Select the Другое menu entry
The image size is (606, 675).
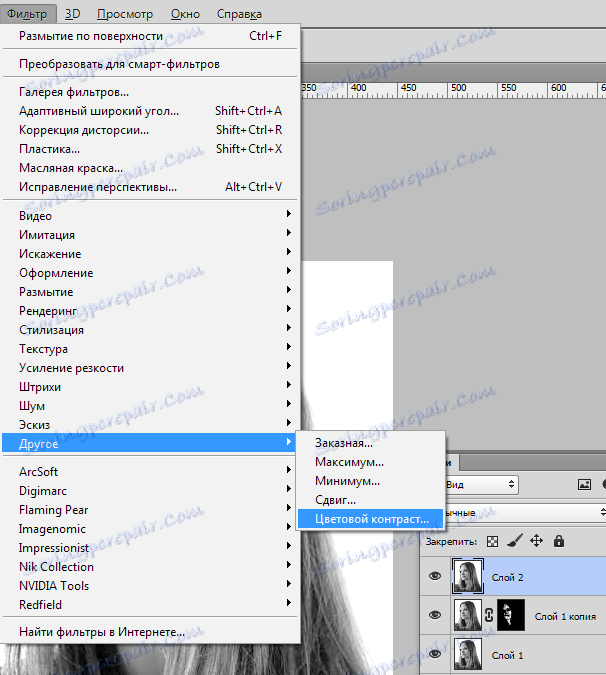click(x=149, y=443)
